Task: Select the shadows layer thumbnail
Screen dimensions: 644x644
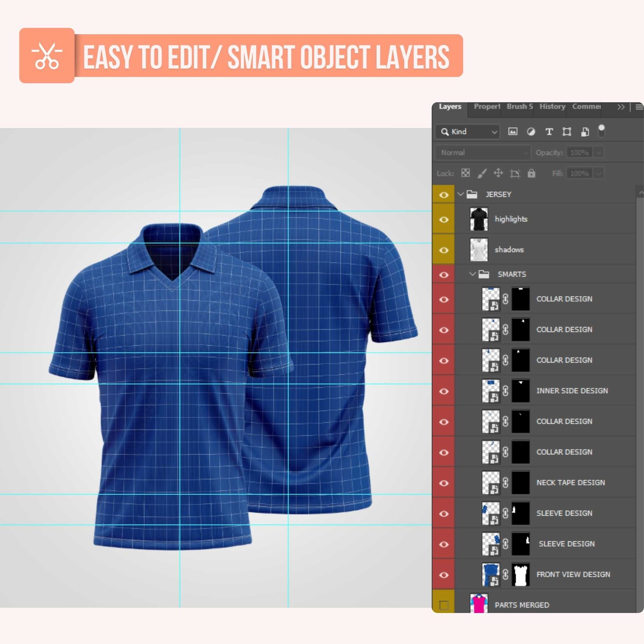Action: tap(479, 250)
